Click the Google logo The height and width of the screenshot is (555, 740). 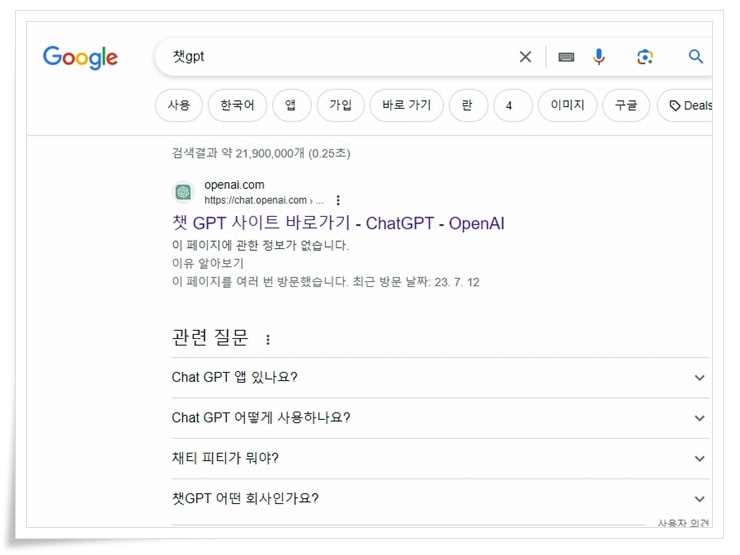pos(80,58)
